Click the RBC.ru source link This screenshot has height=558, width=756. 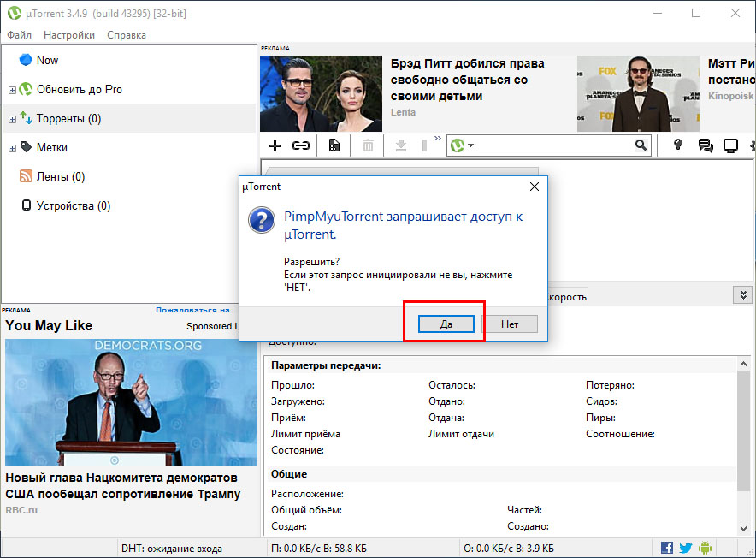21,510
